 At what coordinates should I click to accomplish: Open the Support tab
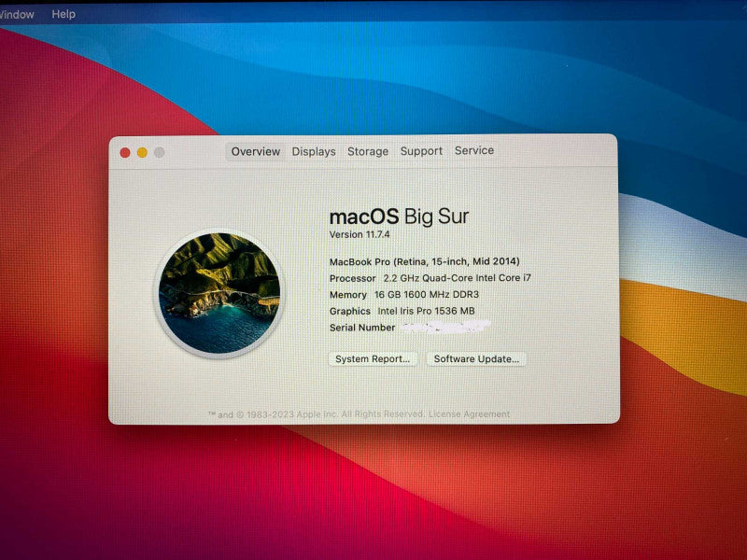(421, 151)
